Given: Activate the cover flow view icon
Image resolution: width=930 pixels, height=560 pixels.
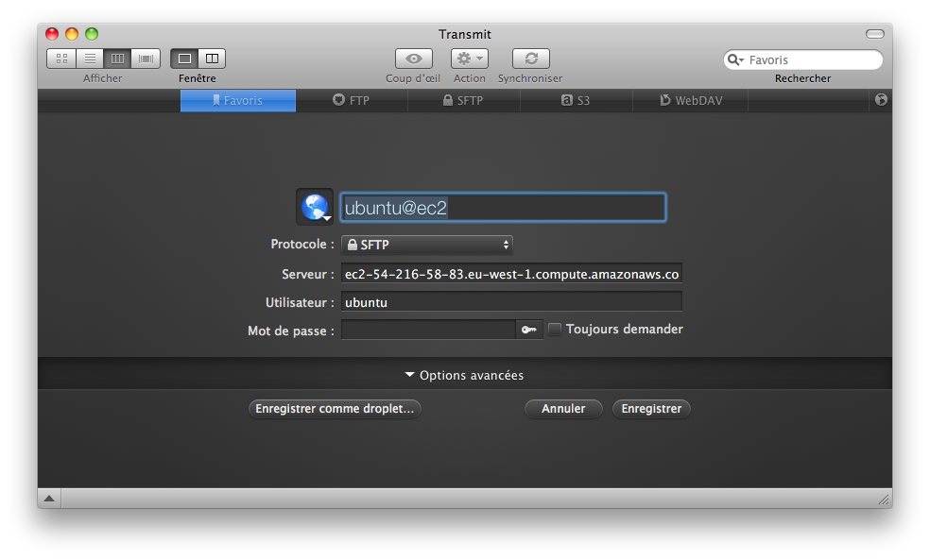Looking at the screenshot, I should [x=146, y=58].
